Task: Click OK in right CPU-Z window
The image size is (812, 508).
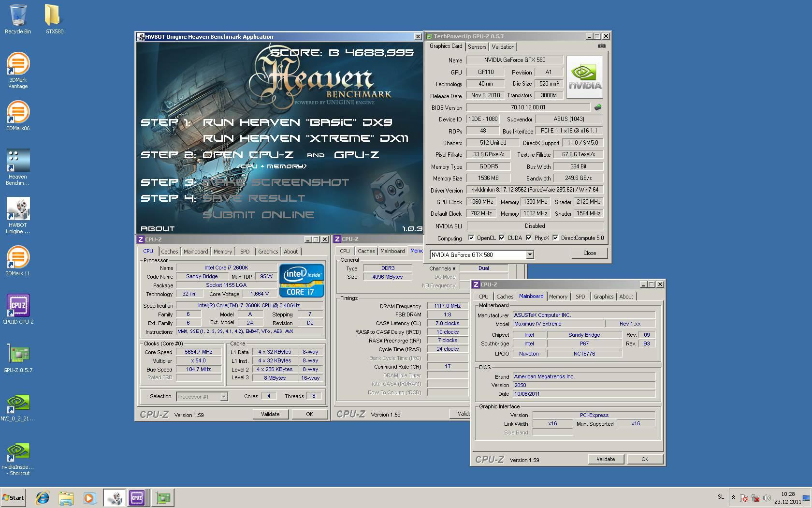Action: coord(645,459)
